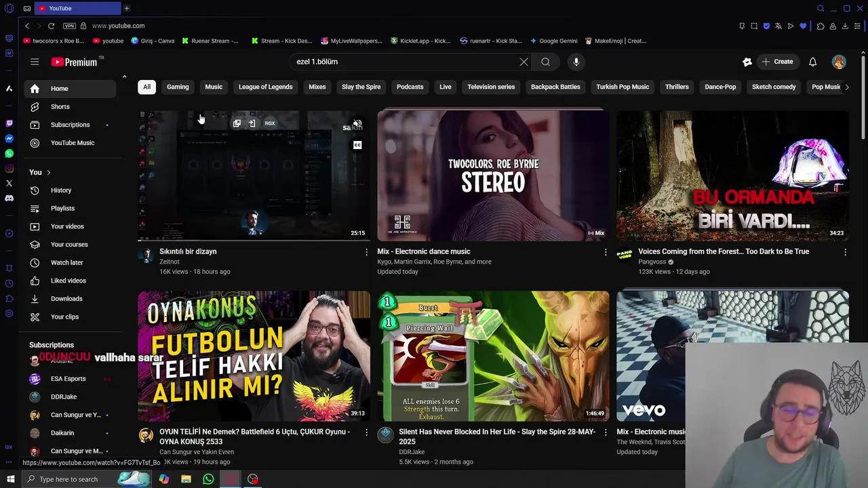Click the magnifier search button
868x488 pixels.
click(545, 62)
